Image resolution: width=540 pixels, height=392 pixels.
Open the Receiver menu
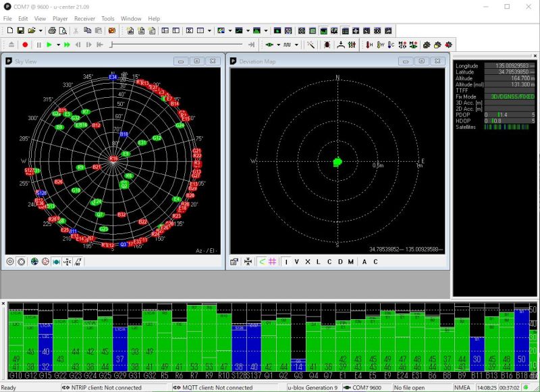click(x=84, y=18)
